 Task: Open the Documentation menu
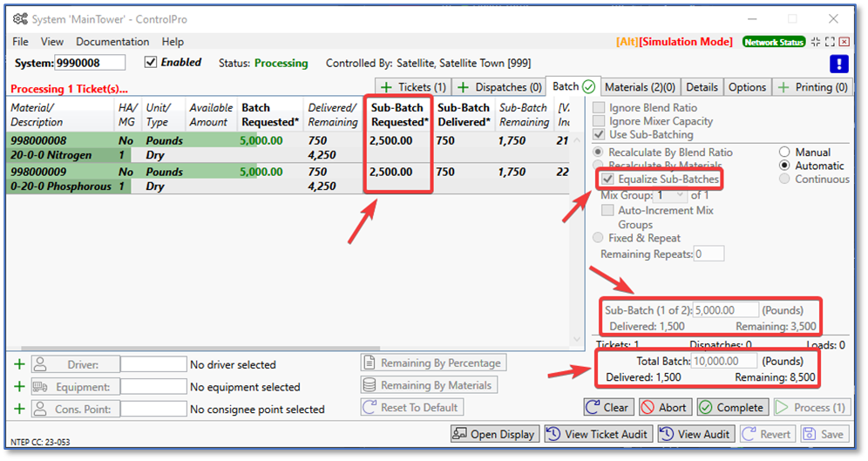coord(112,42)
